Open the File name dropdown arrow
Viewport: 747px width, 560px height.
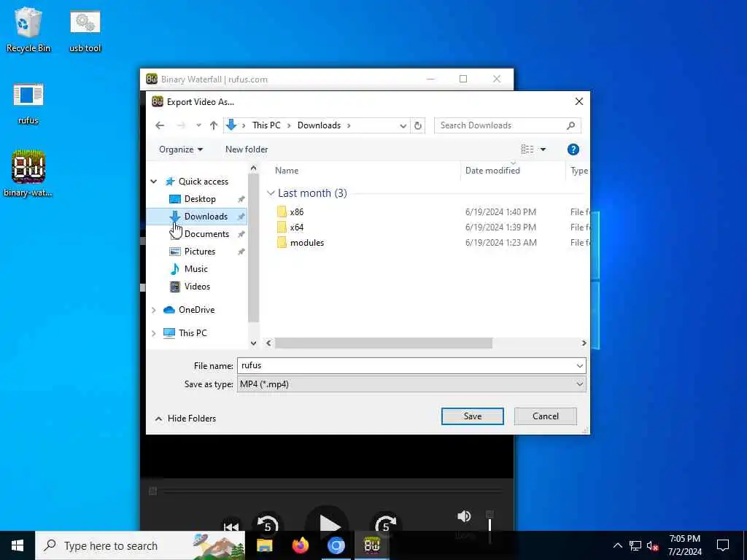pos(580,366)
